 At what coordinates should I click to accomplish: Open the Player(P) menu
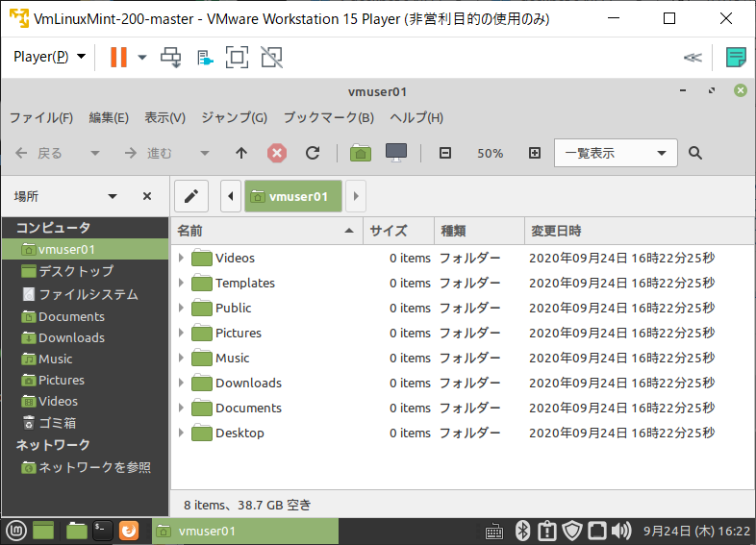50,57
